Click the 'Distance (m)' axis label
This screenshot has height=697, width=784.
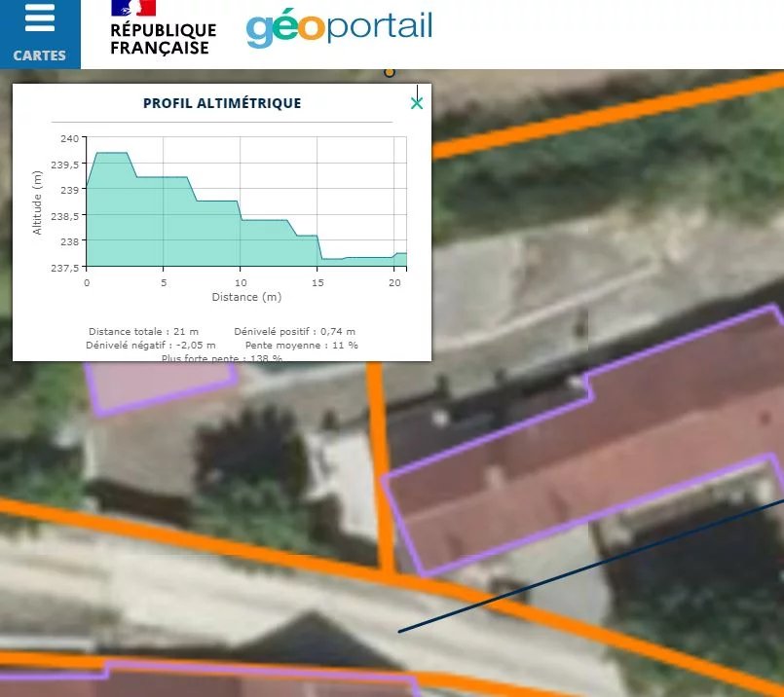click(x=246, y=297)
